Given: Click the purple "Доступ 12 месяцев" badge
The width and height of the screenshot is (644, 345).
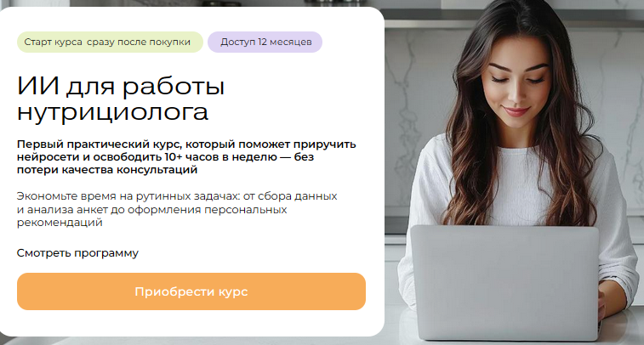Looking at the screenshot, I should [265, 42].
